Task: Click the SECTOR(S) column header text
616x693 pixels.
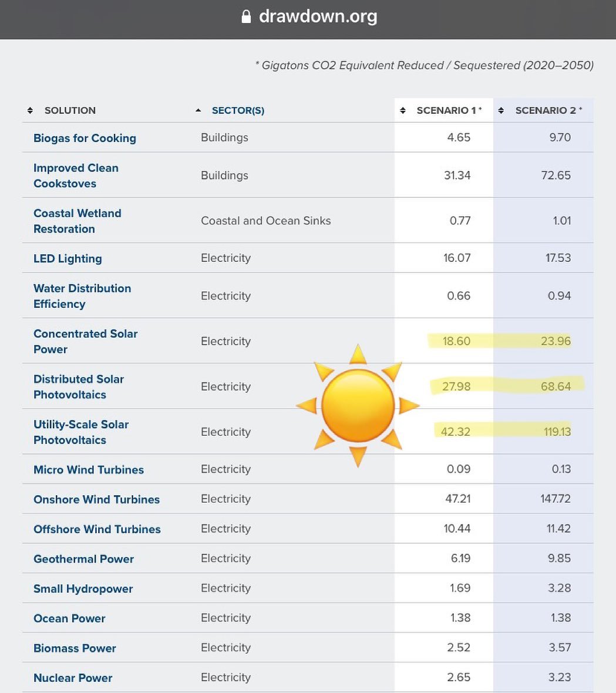Action: [238, 110]
